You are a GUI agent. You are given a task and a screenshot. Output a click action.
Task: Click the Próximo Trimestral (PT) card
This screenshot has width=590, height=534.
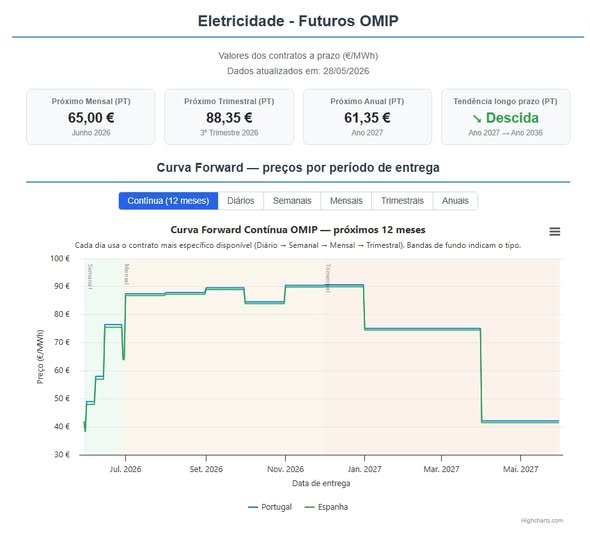(229, 117)
